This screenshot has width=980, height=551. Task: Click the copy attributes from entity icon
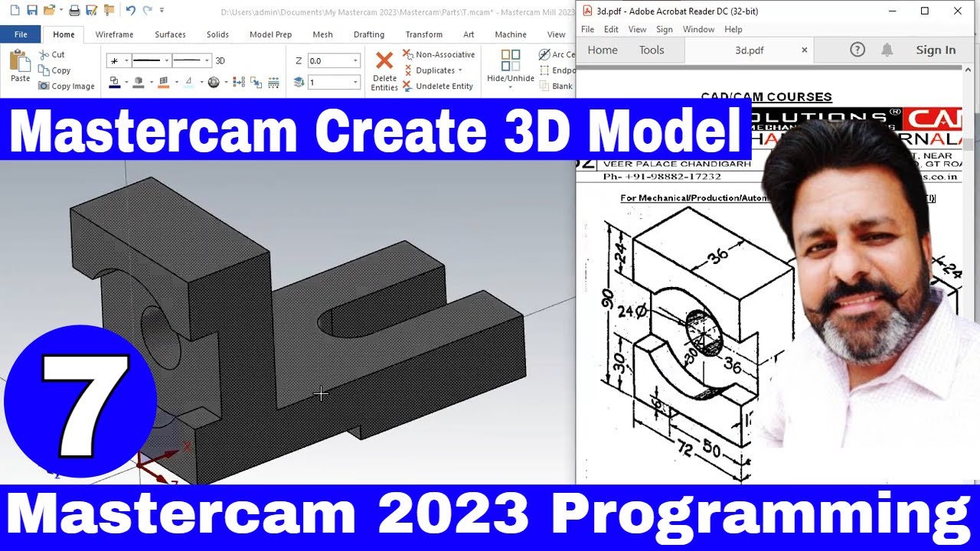click(256, 82)
